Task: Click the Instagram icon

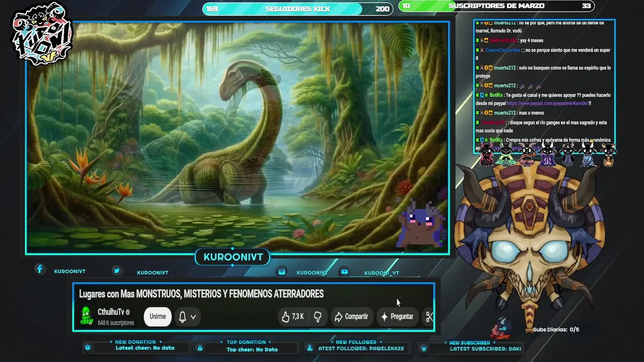Action: (x=282, y=271)
